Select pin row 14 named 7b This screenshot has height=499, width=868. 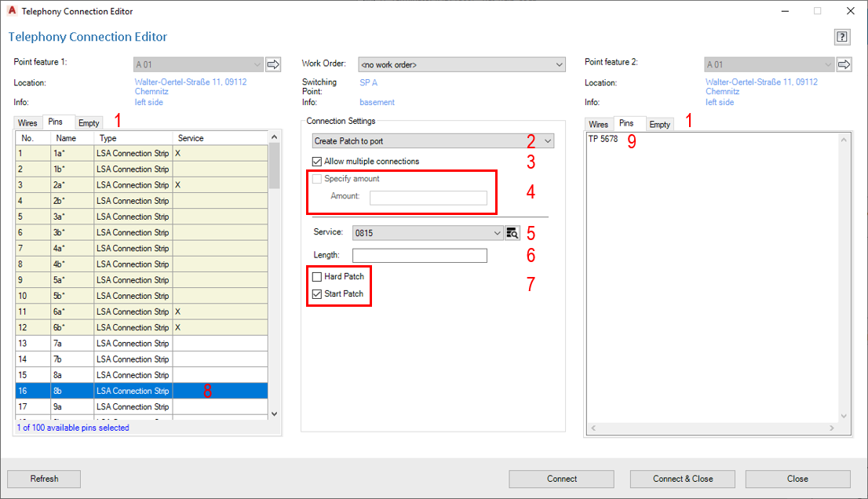coord(142,359)
